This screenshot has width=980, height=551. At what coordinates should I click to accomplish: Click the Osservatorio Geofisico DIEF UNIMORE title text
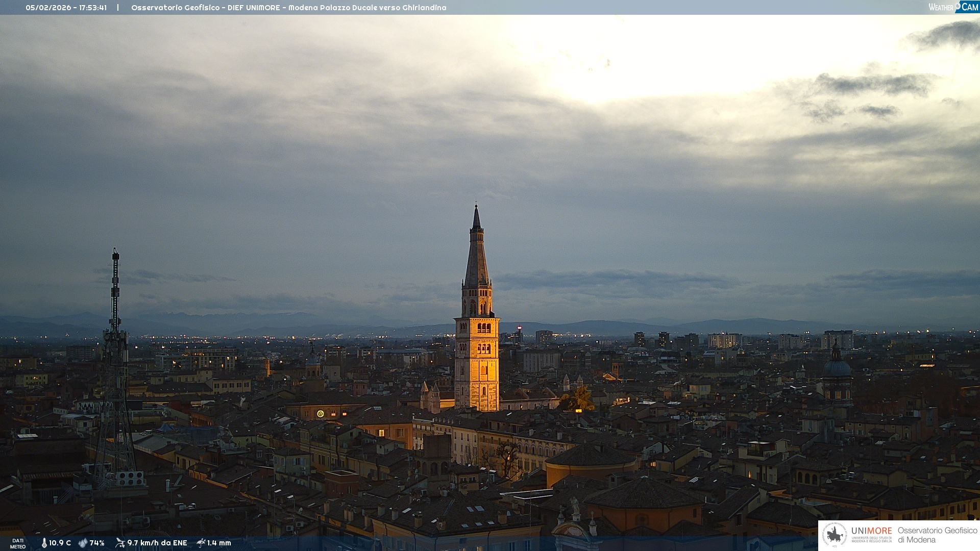pos(288,8)
